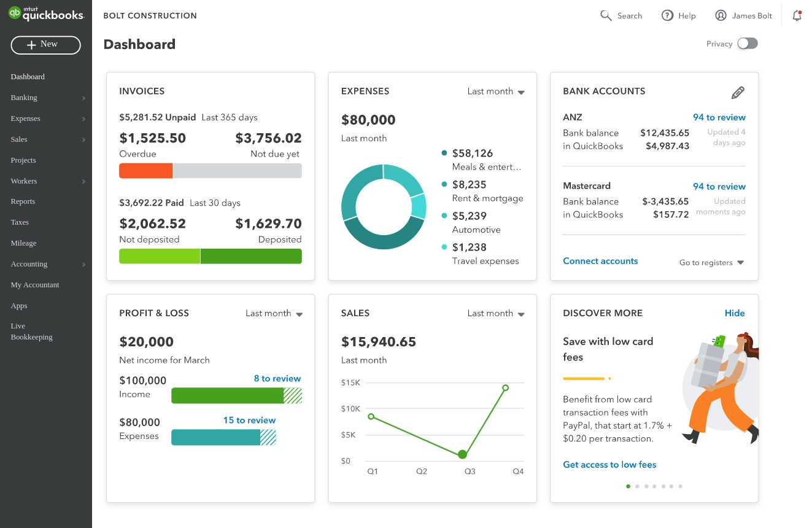
Task: Open Reports in the sidebar
Action: [23, 201]
